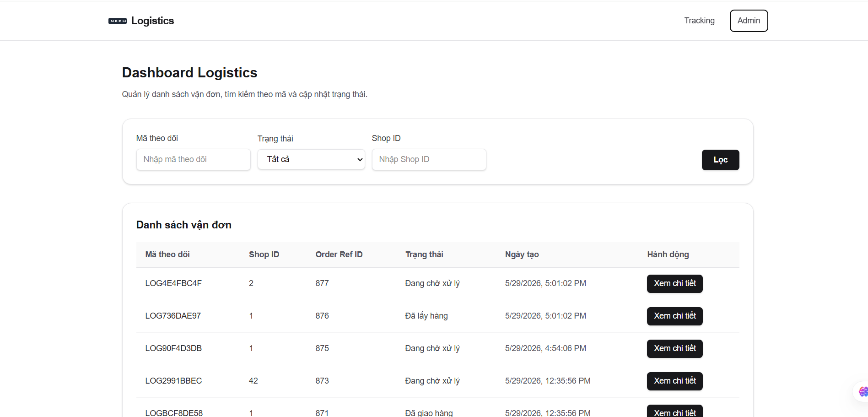
Task: Focus the Nhập Shop ID field
Action: [429, 159]
